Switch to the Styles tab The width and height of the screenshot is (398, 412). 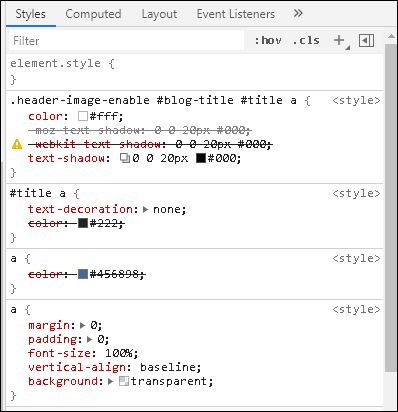(31, 14)
